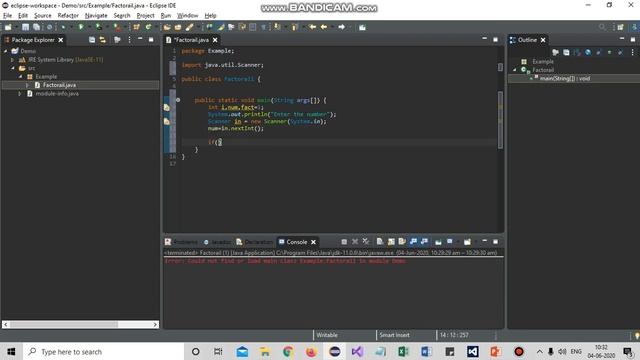Viewport: 640px width, 360px height.
Task: Open the Source menu
Action: (x=43, y=16)
